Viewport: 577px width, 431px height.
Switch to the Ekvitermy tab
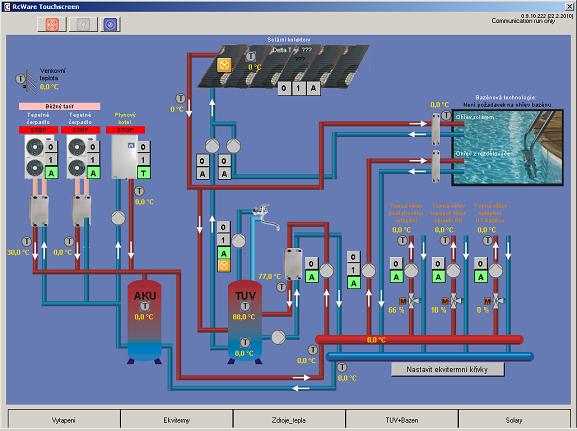click(177, 420)
